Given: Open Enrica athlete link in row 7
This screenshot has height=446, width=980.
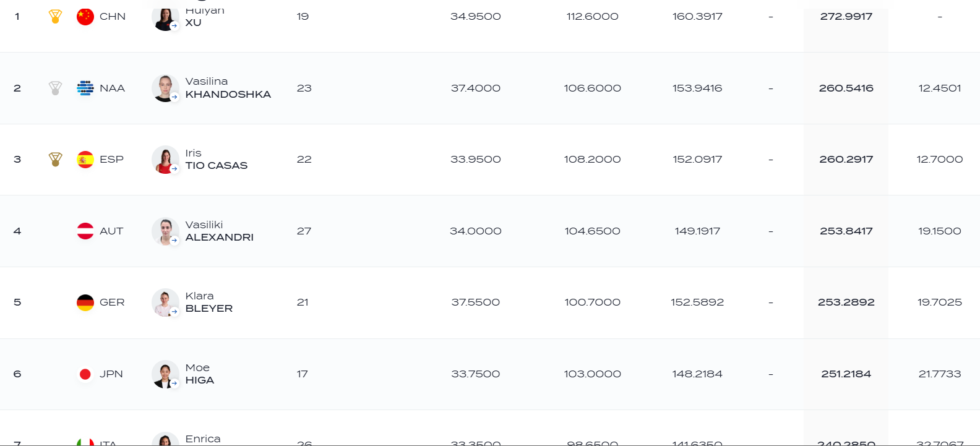Looking at the screenshot, I should pos(203,439).
